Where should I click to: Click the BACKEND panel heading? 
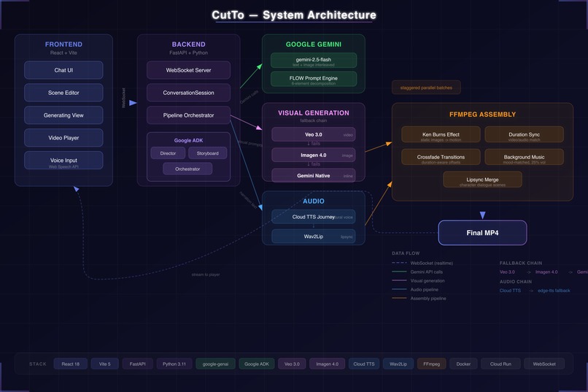click(188, 45)
